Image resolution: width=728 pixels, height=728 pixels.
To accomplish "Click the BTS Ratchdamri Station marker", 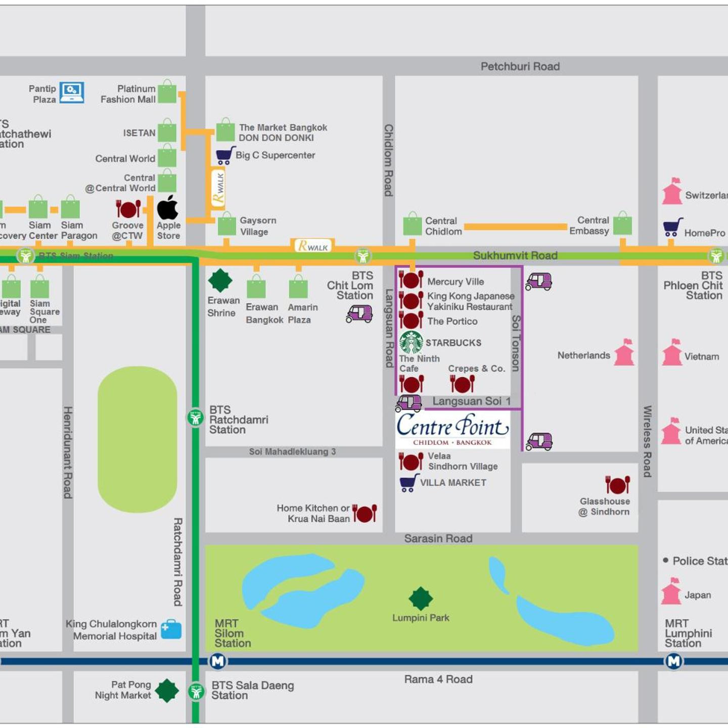I will (196, 418).
